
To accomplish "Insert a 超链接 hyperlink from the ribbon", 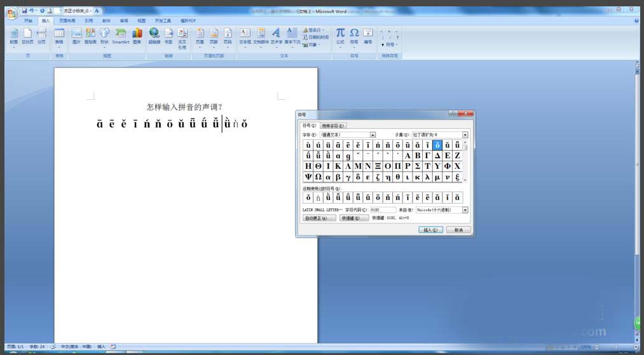I will 154,35.
